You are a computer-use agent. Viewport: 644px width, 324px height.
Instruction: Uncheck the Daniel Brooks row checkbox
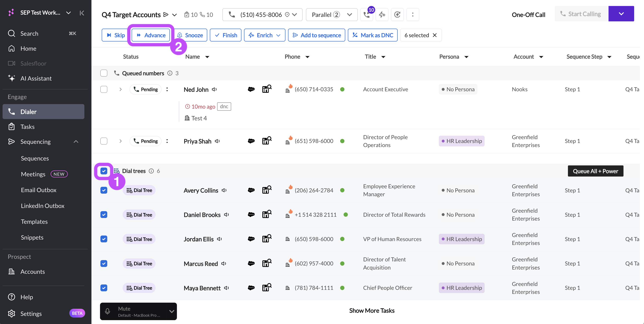tap(104, 215)
